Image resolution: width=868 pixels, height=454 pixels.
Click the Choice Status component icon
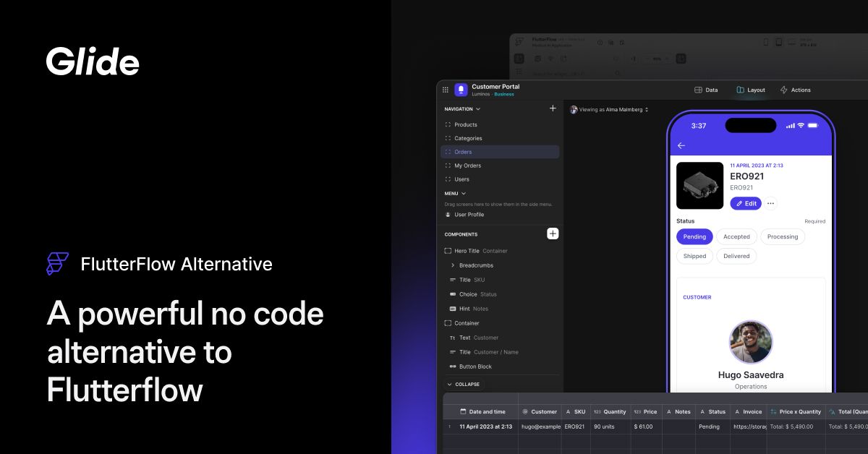point(453,294)
